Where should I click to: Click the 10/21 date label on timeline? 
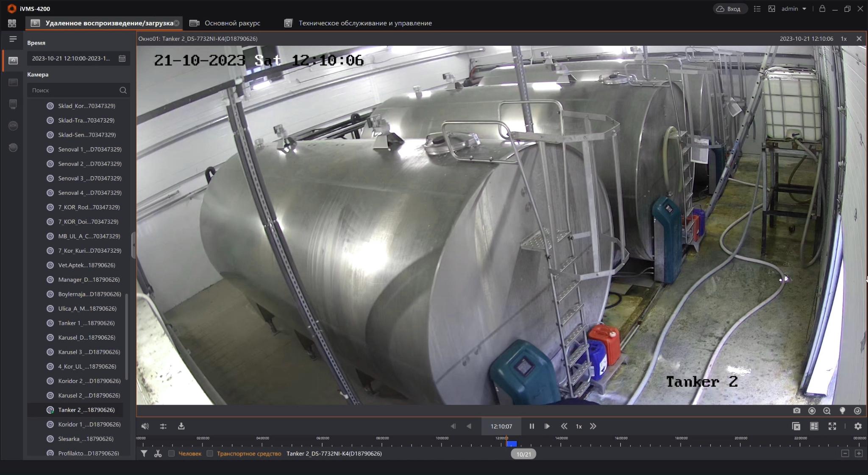pyautogui.click(x=523, y=454)
